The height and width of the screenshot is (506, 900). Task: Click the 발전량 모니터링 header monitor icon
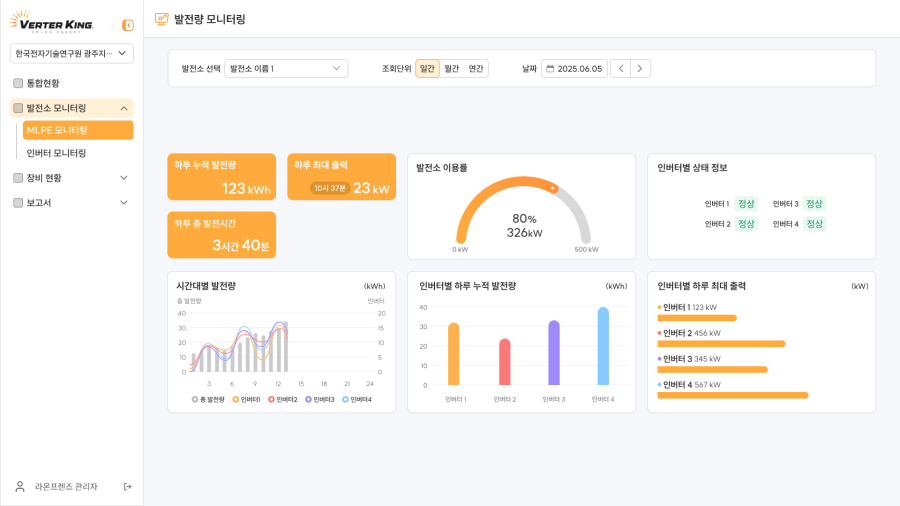pyautogui.click(x=162, y=19)
